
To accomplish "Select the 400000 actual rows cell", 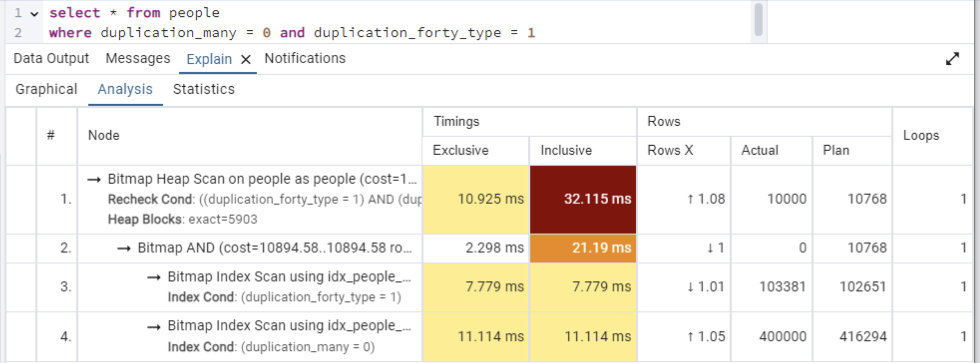I will (x=772, y=337).
